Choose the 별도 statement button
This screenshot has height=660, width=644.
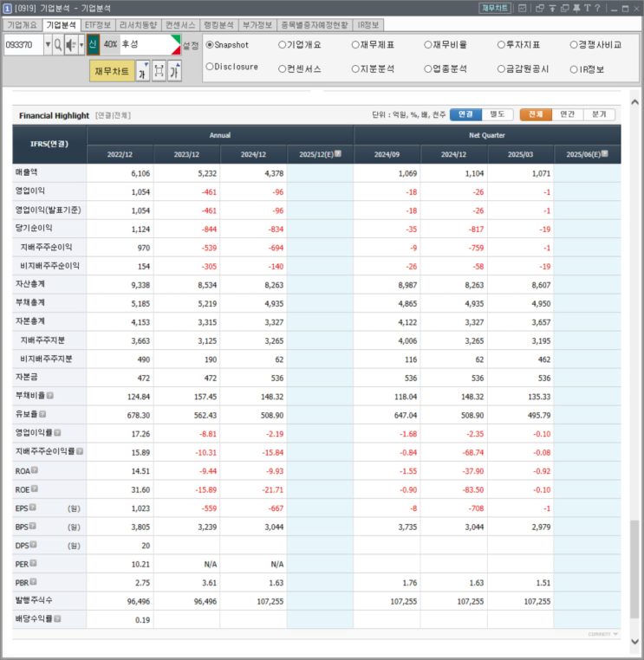[498, 114]
